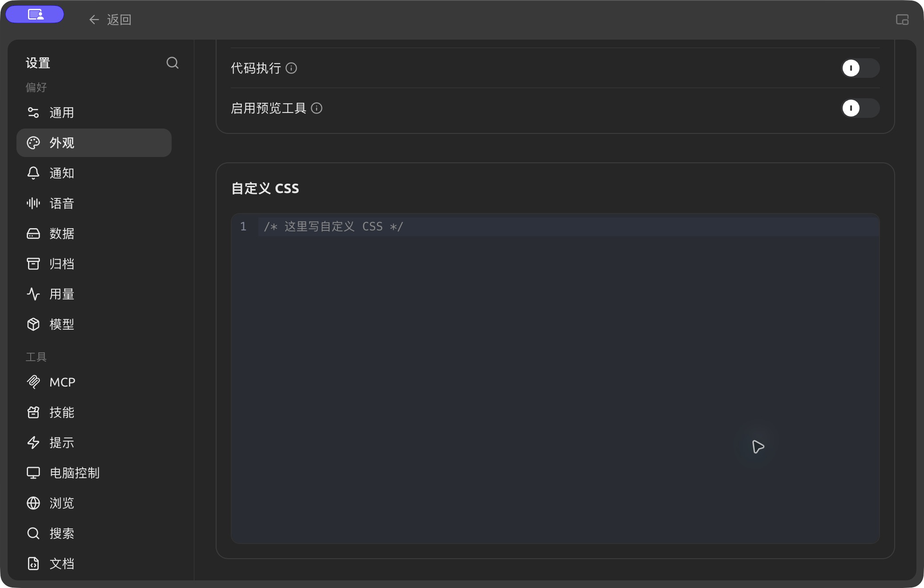This screenshot has height=588, width=924.
Task: Click the 提示 lightning bolt icon
Action: (x=33, y=443)
